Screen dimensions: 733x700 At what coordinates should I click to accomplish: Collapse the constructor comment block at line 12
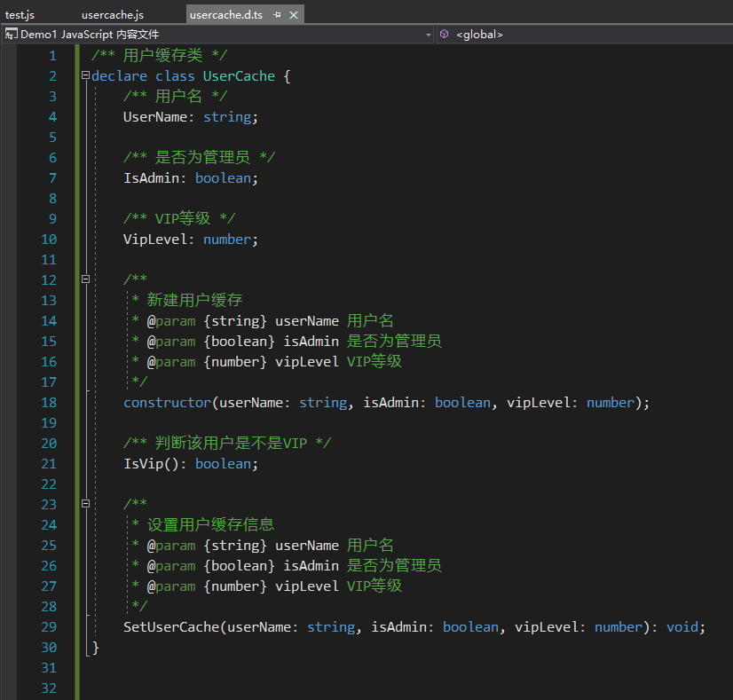pyautogui.click(x=85, y=280)
